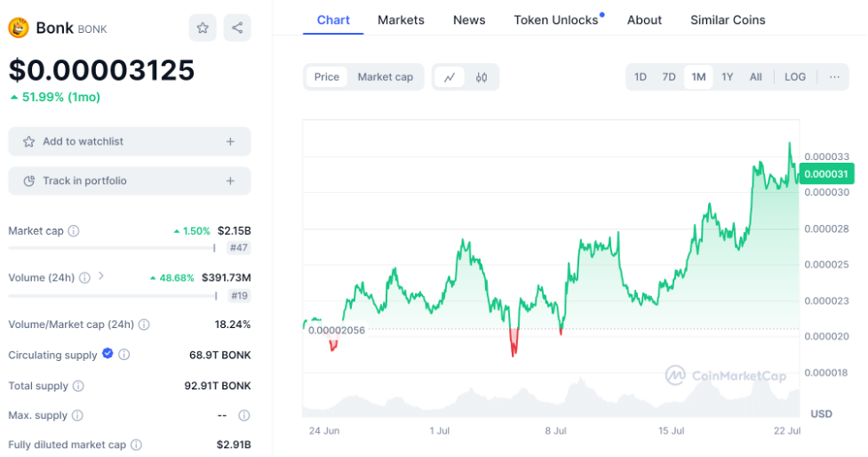Click the #47 market cap rank badge
868x457 pixels.
coord(239,247)
